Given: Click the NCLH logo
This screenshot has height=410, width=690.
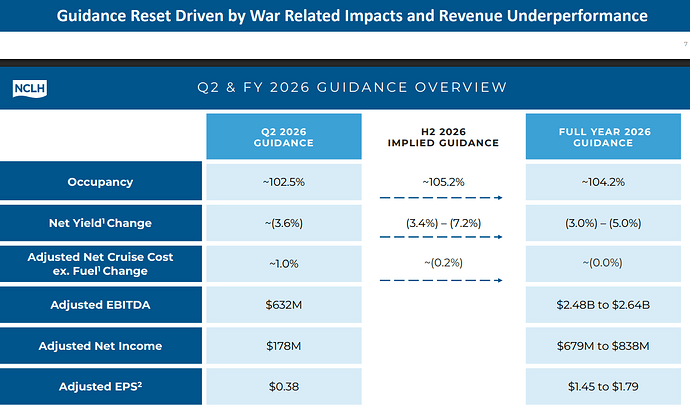Looking at the screenshot, I should (30, 88).
